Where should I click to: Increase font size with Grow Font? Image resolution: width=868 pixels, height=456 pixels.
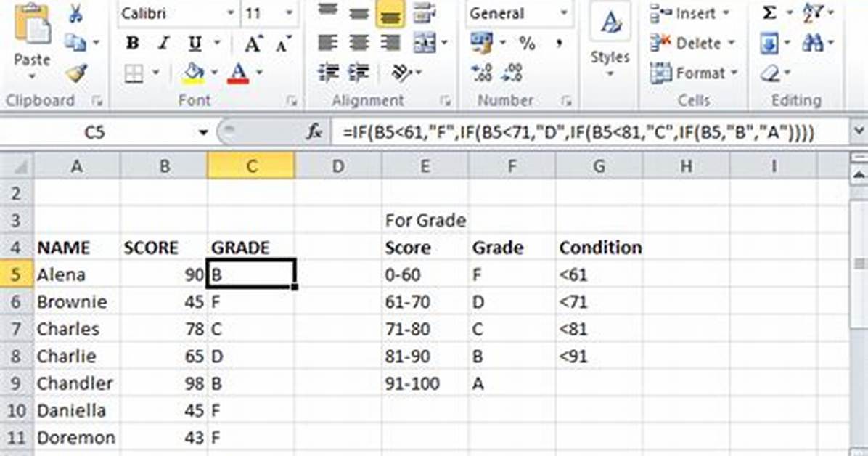coord(253,44)
